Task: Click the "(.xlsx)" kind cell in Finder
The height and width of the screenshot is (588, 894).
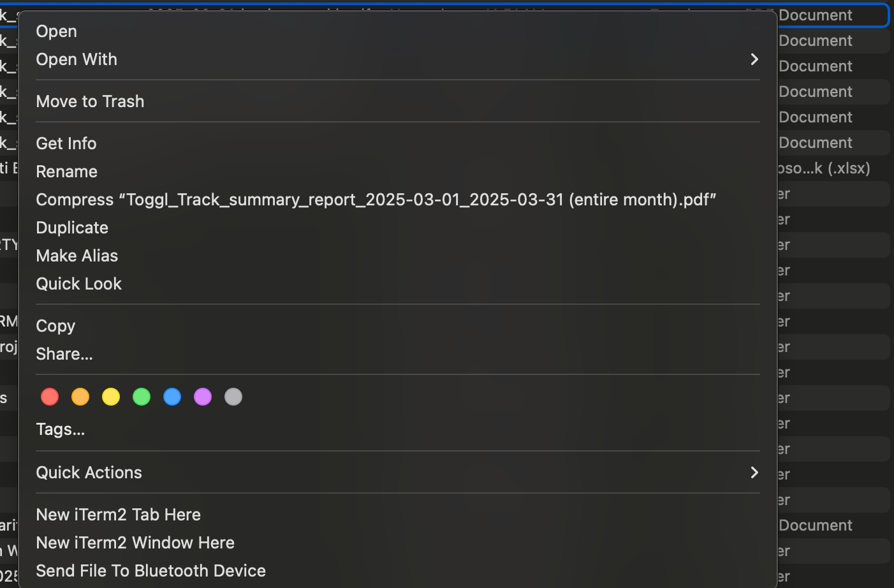Action: pos(824,168)
